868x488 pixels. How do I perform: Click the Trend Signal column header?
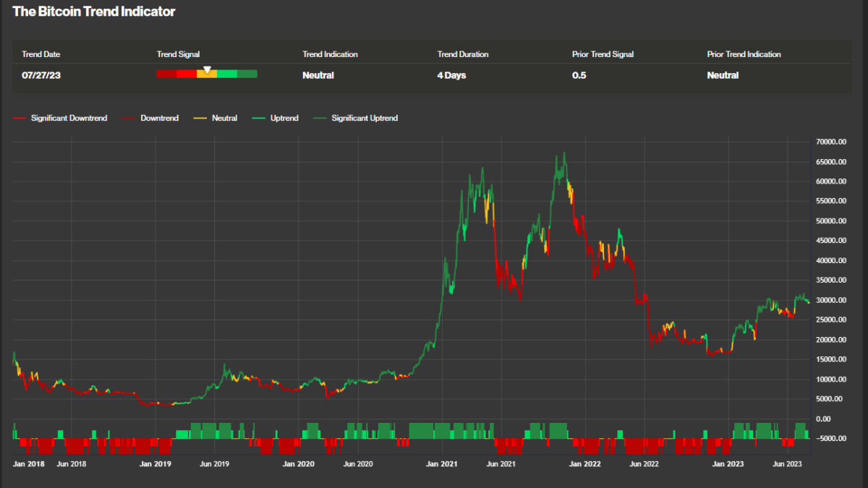click(x=178, y=54)
